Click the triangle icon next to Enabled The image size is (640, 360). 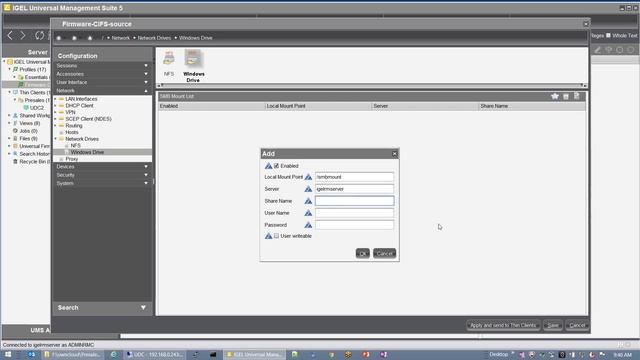click(268, 166)
